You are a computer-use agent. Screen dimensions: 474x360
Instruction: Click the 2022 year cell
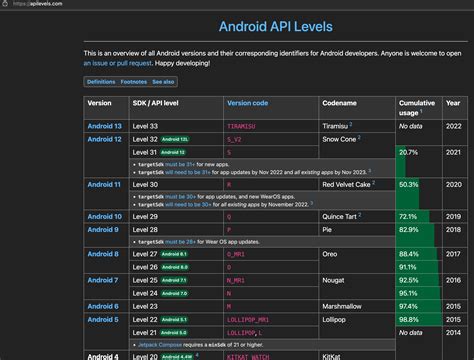click(x=455, y=132)
